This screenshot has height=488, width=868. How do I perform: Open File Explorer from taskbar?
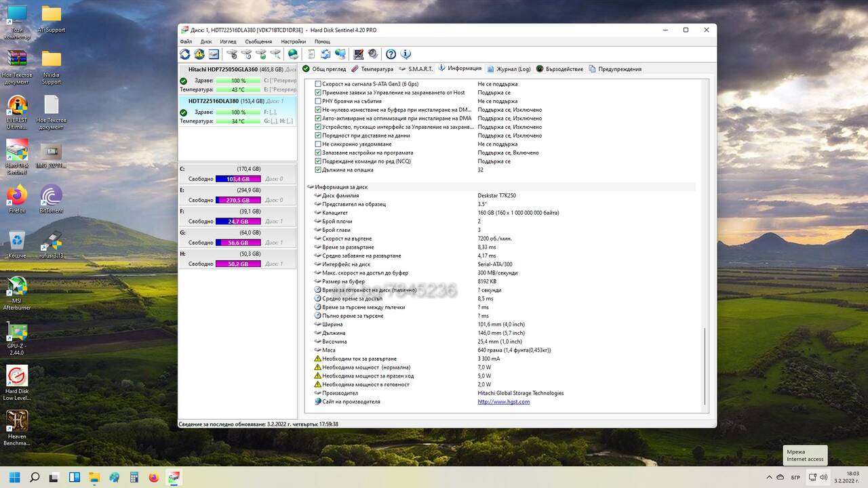tap(94, 477)
